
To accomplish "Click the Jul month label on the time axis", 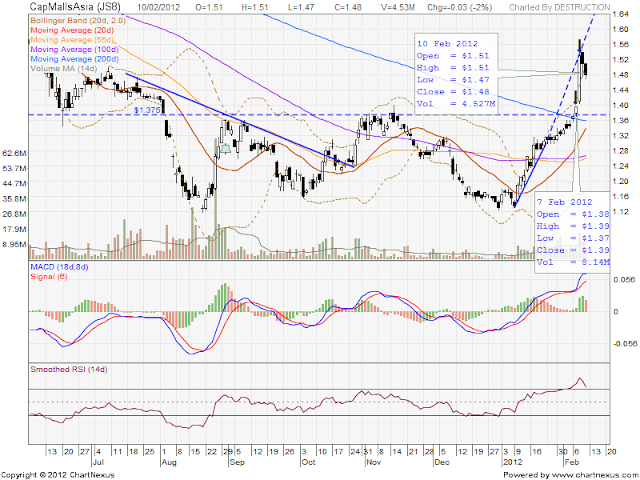I will [98, 462].
